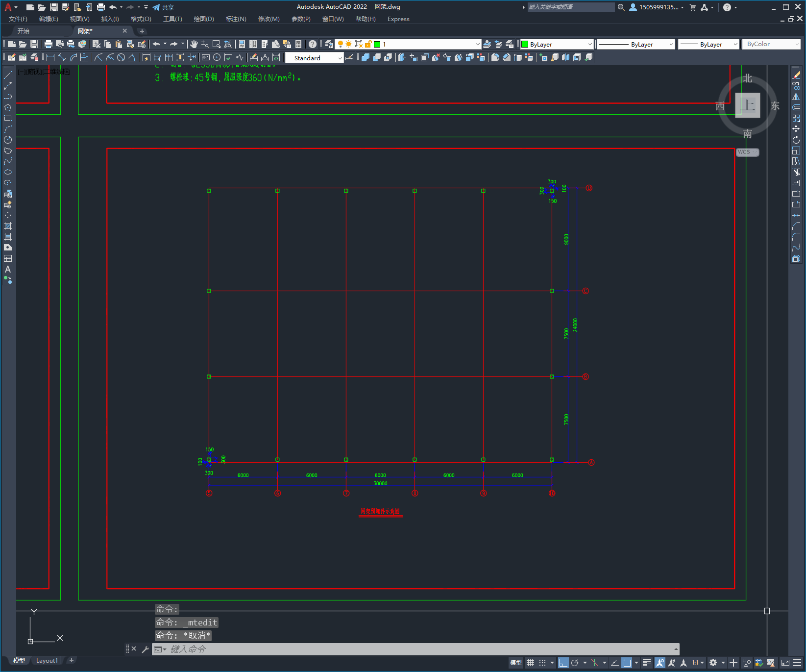Click the Center Mark dimension icon

[x=217, y=58]
